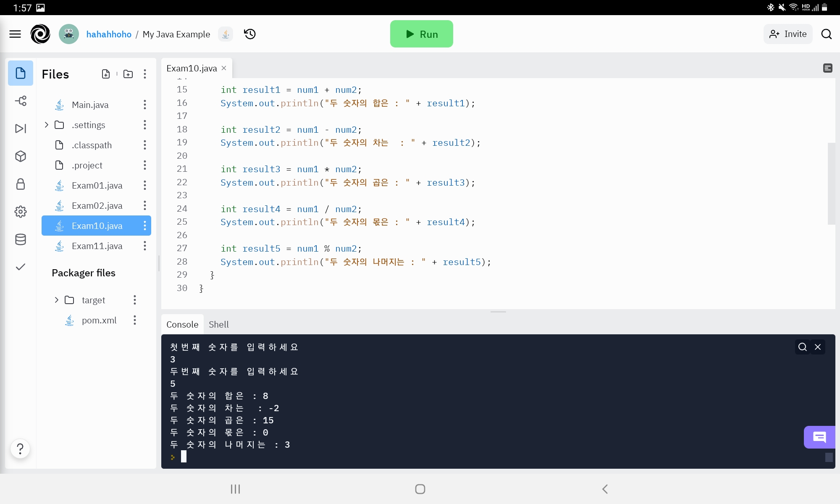The height and width of the screenshot is (504, 840).
Task: Tap the Android home button
Action: 420,489
